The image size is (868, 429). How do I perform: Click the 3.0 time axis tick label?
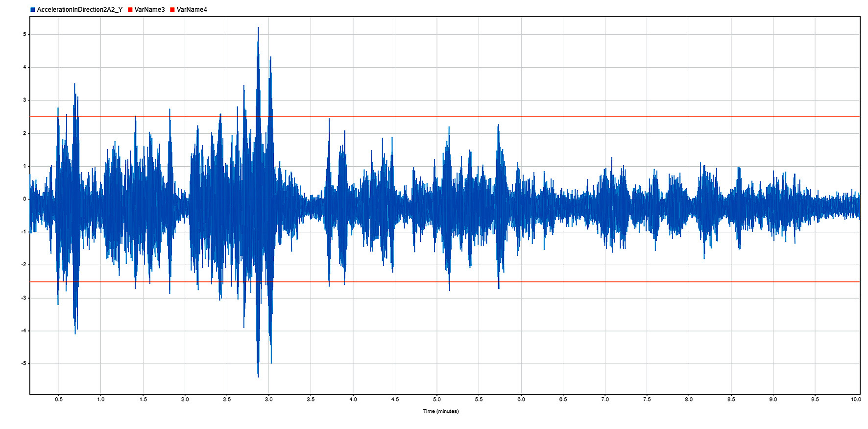tap(269, 400)
